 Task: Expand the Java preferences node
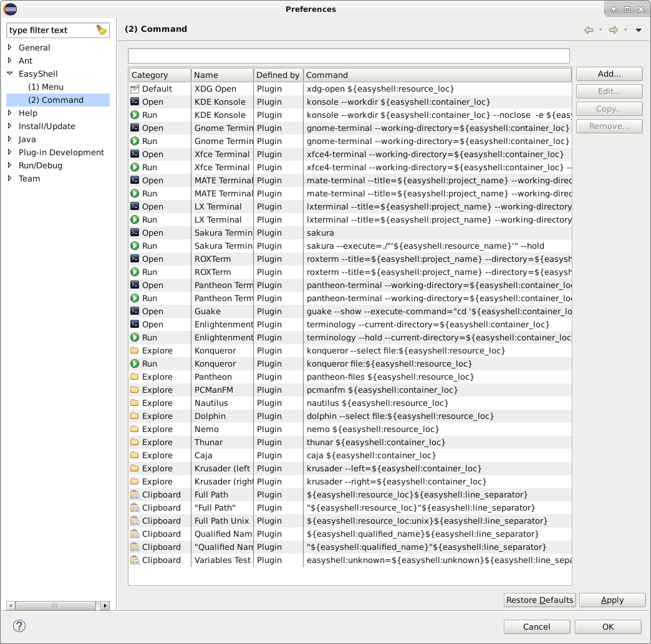10,139
